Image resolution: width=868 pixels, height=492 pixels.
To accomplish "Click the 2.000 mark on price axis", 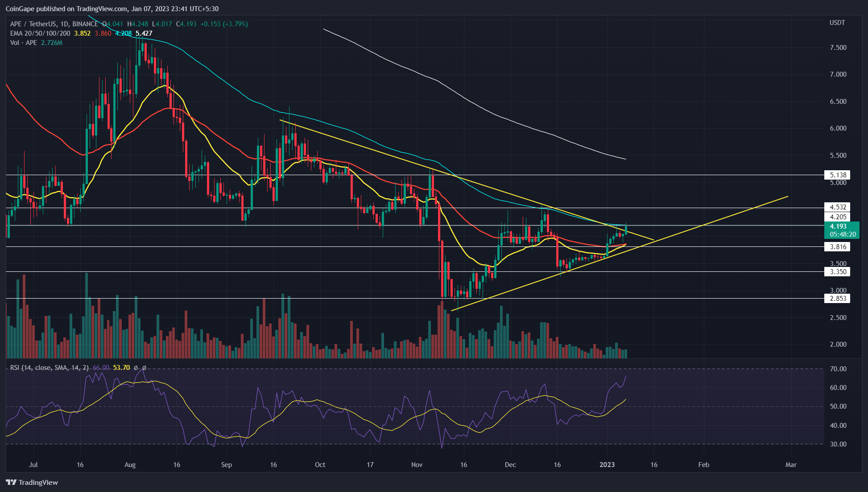I will 838,344.
